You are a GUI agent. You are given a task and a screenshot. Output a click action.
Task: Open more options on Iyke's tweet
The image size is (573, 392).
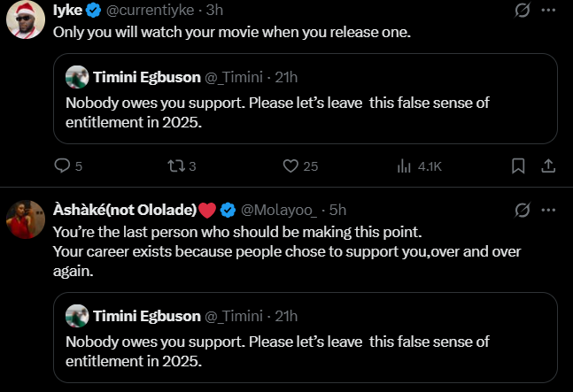(548, 12)
